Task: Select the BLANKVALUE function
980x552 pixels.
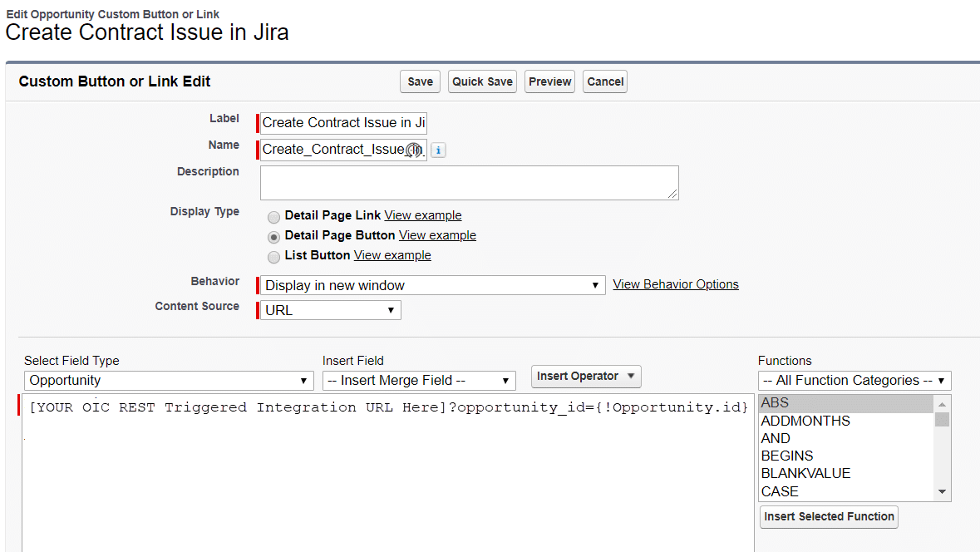Action: coord(846,473)
